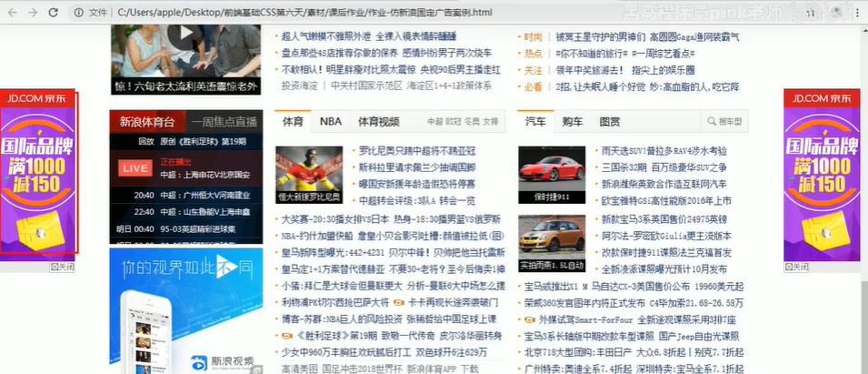Screen dimensions: 868x374
Task: Open 领年中奖旅游去！ link
Action: tap(590, 70)
